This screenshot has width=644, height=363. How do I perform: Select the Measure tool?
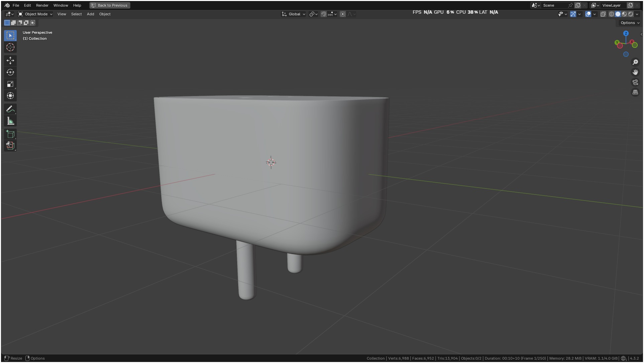10,121
